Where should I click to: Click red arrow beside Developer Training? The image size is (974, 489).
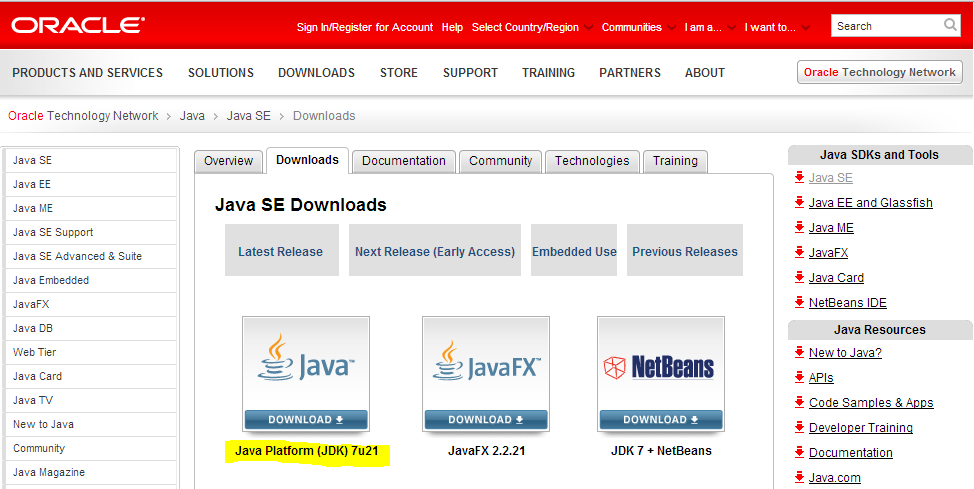[x=799, y=427]
